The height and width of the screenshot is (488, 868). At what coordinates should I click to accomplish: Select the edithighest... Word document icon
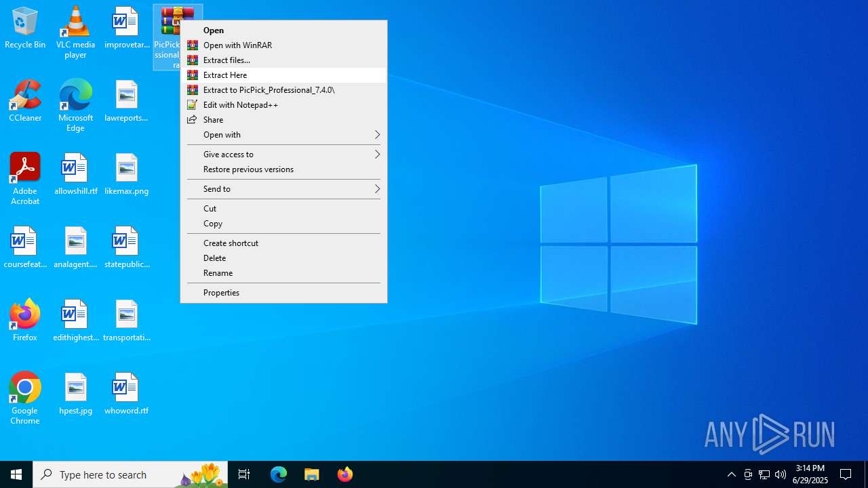pyautogui.click(x=75, y=321)
